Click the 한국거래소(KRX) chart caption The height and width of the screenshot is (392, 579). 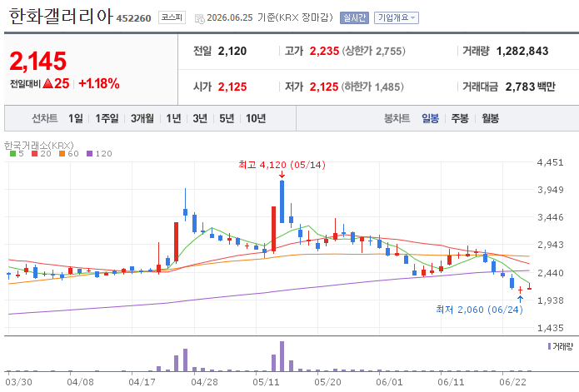(x=39, y=146)
